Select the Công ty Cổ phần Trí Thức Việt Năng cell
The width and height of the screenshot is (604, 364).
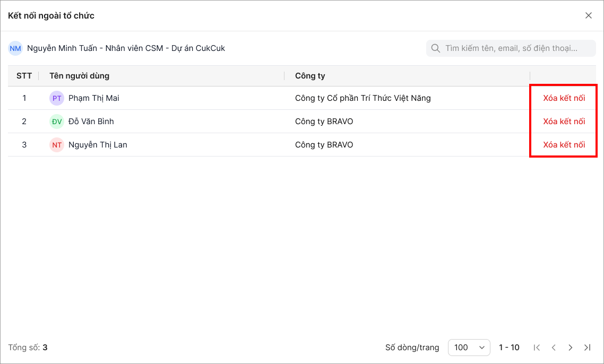[363, 98]
